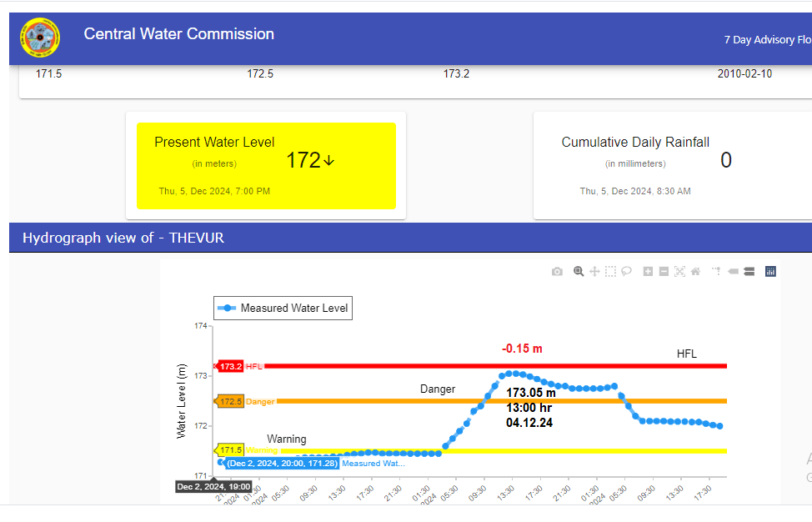Toggle spike lines on the chart

tap(715, 272)
